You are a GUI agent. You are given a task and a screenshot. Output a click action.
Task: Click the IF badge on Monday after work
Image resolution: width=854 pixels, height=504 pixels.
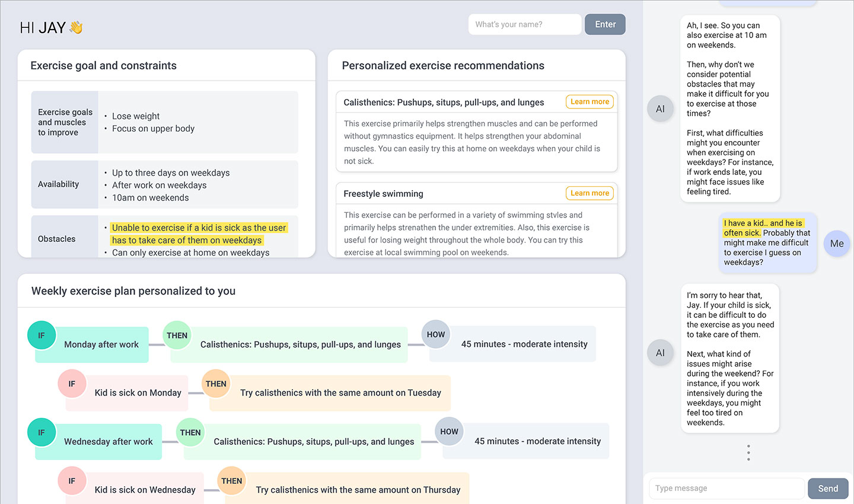point(42,335)
